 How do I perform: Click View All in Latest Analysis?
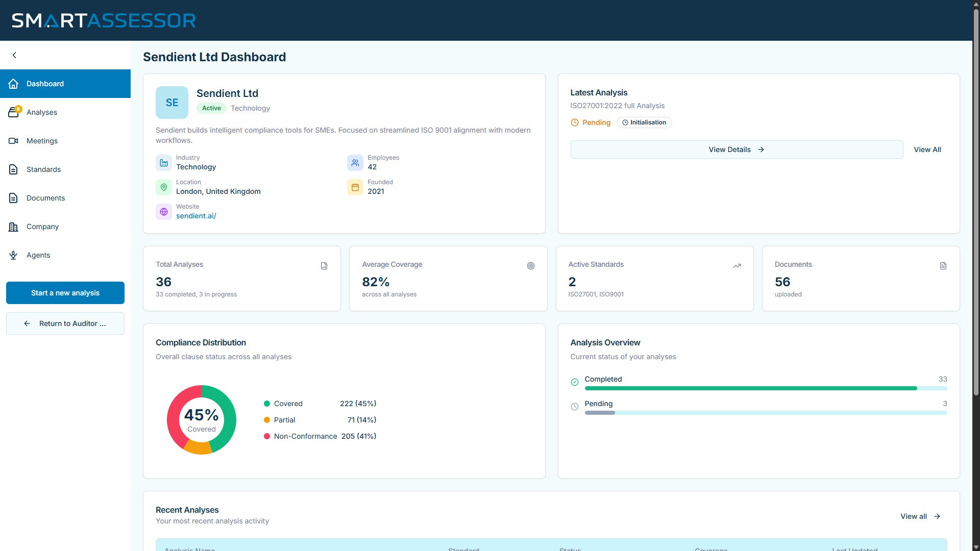tap(927, 149)
